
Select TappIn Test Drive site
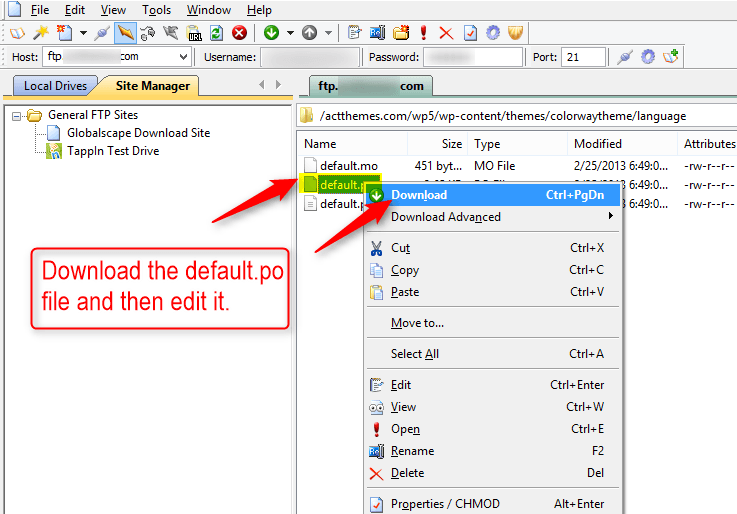click(x=113, y=151)
